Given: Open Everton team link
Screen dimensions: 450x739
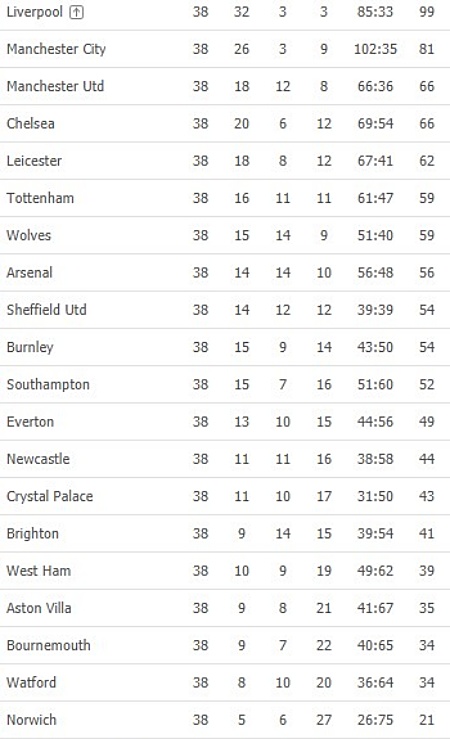Looking at the screenshot, I should [x=30, y=421].
